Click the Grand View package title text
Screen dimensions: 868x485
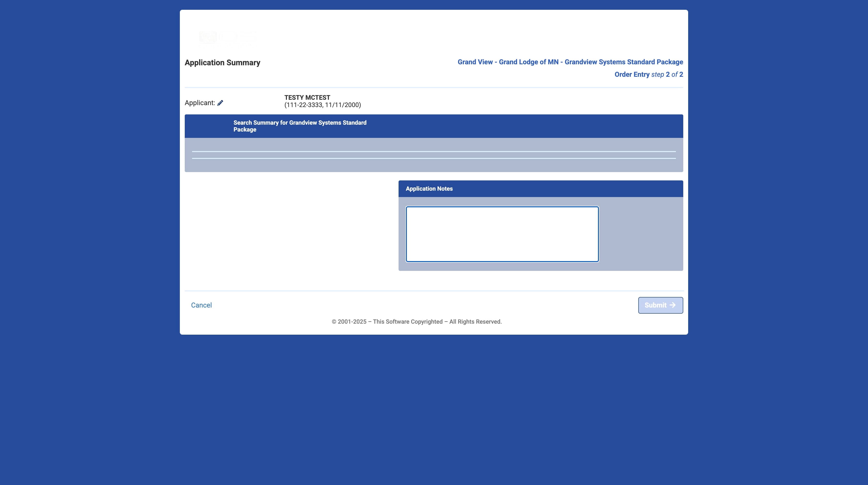pyautogui.click(x=570, y=62)
